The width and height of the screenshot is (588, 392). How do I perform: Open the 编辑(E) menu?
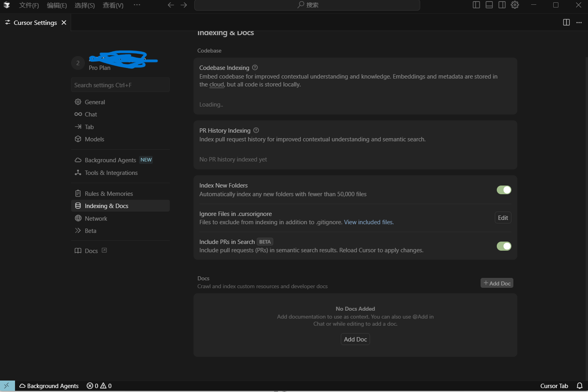point(57,5)
